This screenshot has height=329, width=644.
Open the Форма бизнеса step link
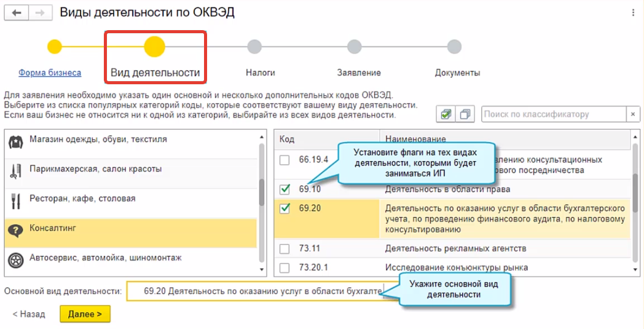[50, 73]
